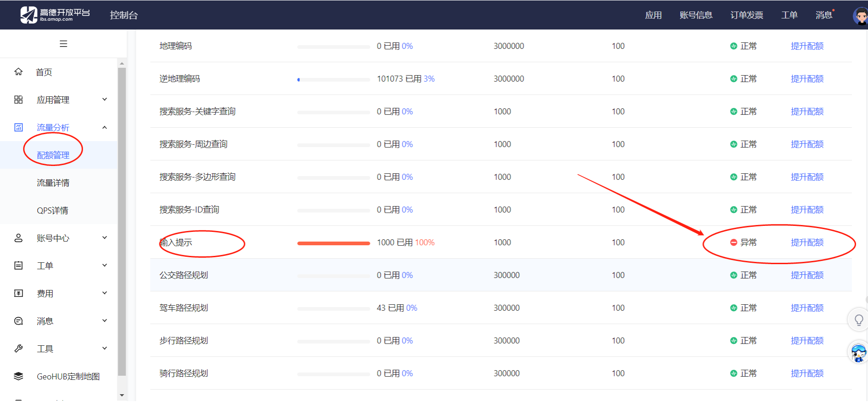Viewport: 868px width, 414px height.
Task: Select 流量详情 in the sidebar
Action: click(53, 183)
